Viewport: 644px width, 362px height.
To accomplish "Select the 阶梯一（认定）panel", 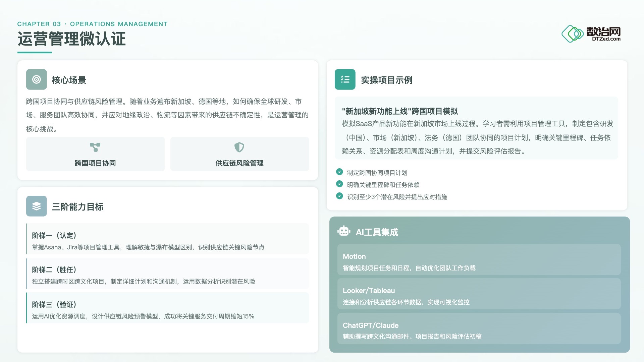I will click(x=168, y=239).
